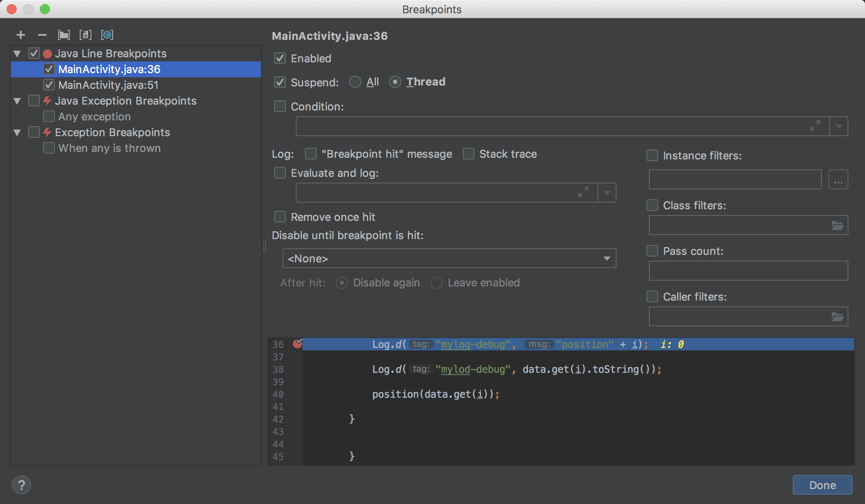
Task: Click the group by class icon
Action: tap(107, 35)
